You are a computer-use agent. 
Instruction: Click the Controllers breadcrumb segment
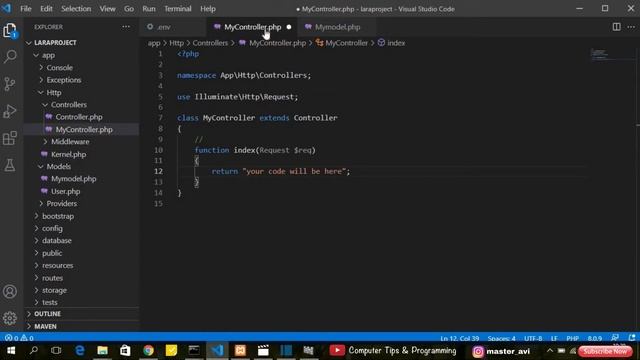(210, 43)
